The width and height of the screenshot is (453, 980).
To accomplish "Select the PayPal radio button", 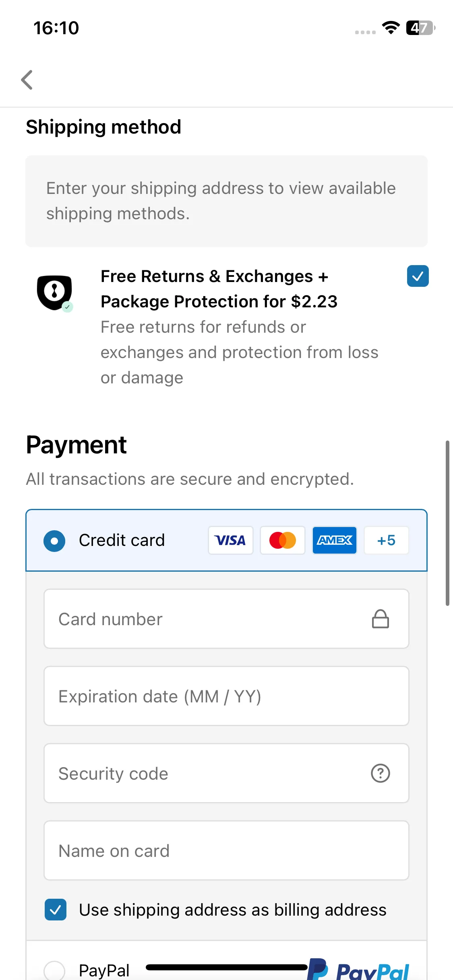I will point(54,971).
